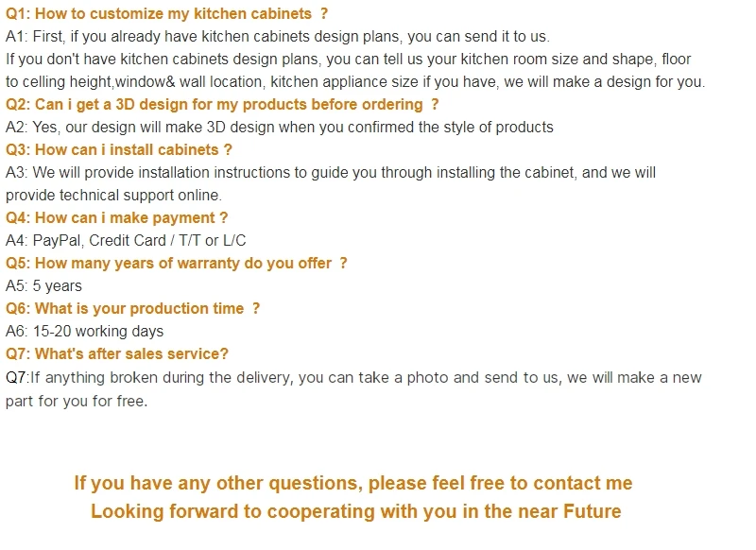756x550 pixels.
Task: Click the A5 answer "5 years"
Action: tap(44, 286)
